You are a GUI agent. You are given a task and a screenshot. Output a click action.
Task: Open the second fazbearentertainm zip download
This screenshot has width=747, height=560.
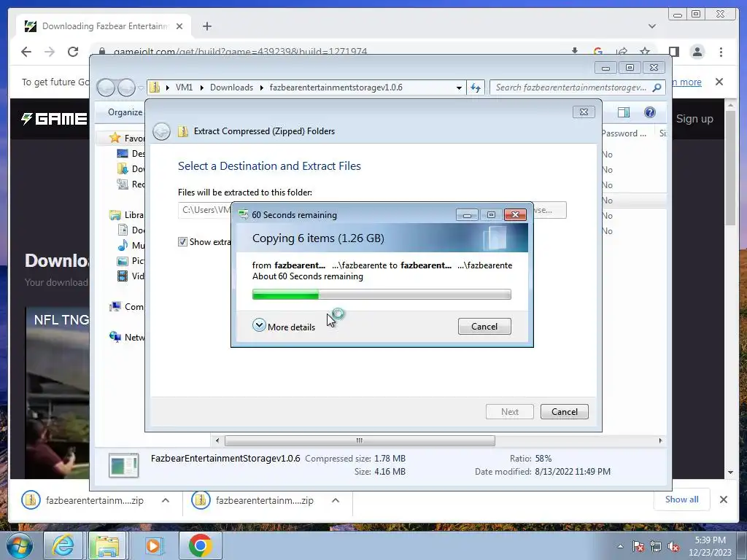tap(253, 500)
